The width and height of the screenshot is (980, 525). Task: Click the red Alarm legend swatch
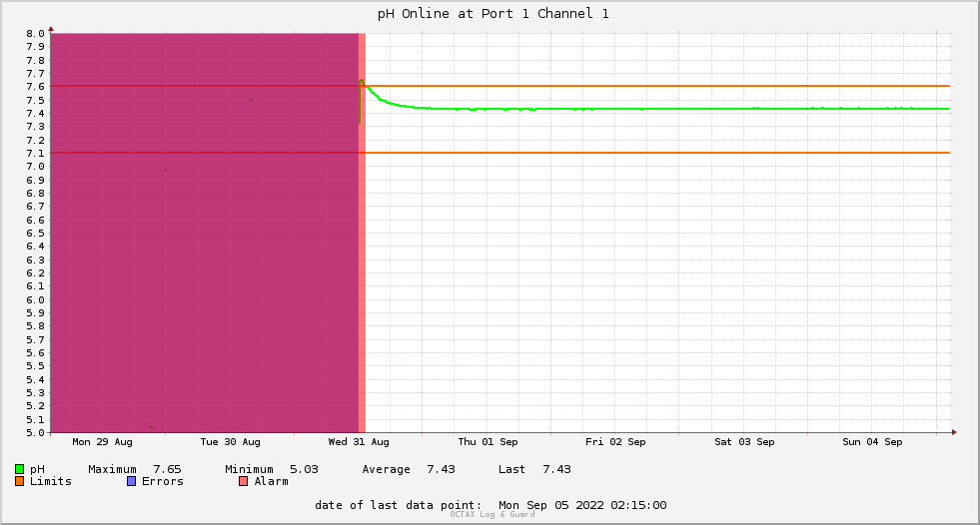coord(243,481)
